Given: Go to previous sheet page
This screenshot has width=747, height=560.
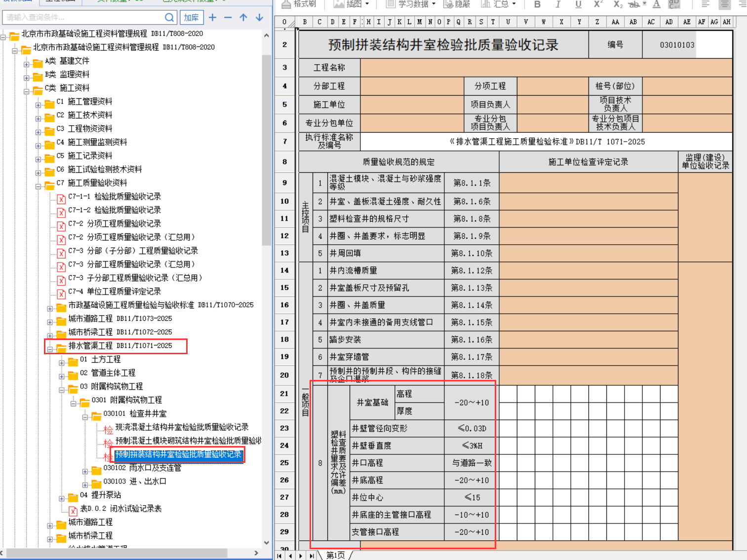Looking at the screenshot, I should coord(290,556).
